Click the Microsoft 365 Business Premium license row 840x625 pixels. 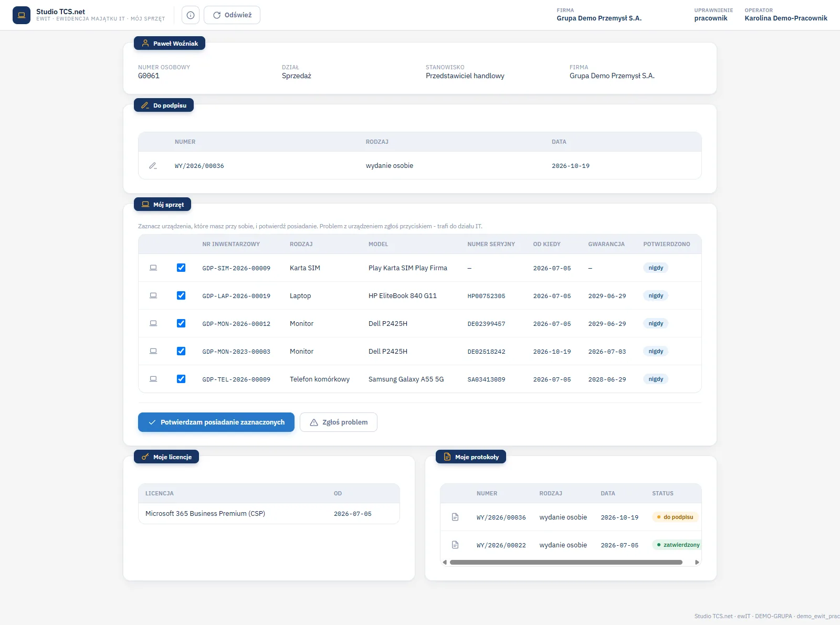click(x=269, y=514)
